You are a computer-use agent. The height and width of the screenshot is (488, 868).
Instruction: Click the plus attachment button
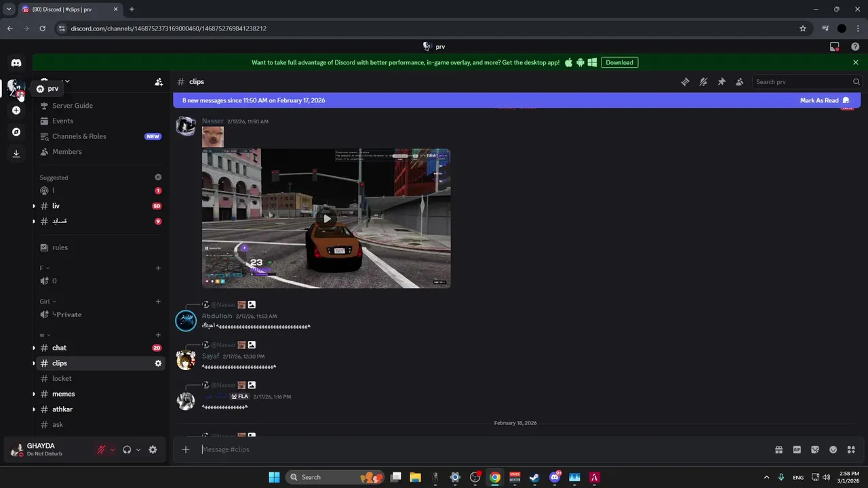[186, 449]
